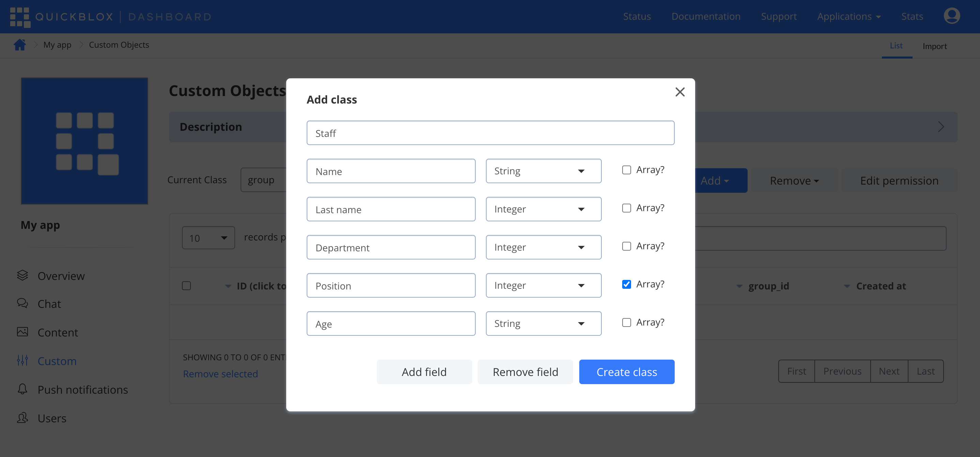Click the Chat bubbles sidebar icon
This screenshot has width=980, height=457.
(22, 303)
